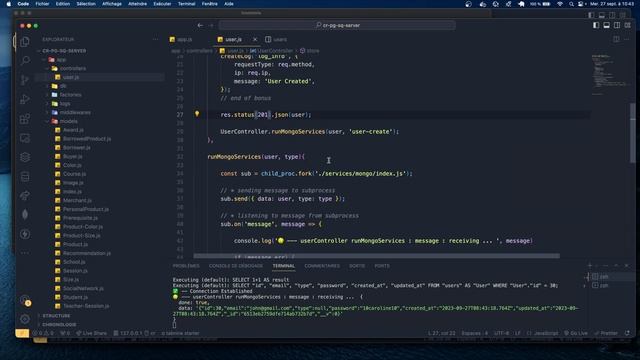This screenshot has height=360, width=640.
Task: Open the Run and Debug view
Action: [25, 99]
